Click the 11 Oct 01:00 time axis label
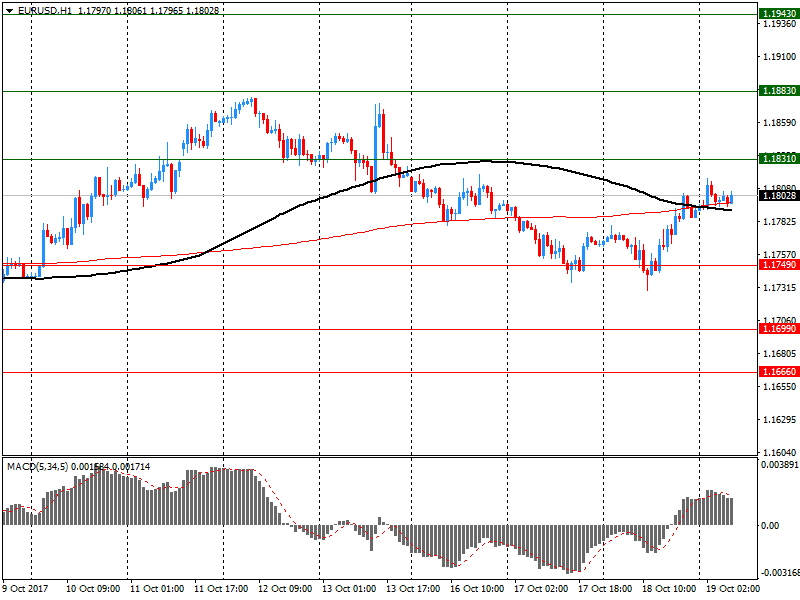This screenshot has width=800, height=600. pyautogui.click(x=157, y=589)
